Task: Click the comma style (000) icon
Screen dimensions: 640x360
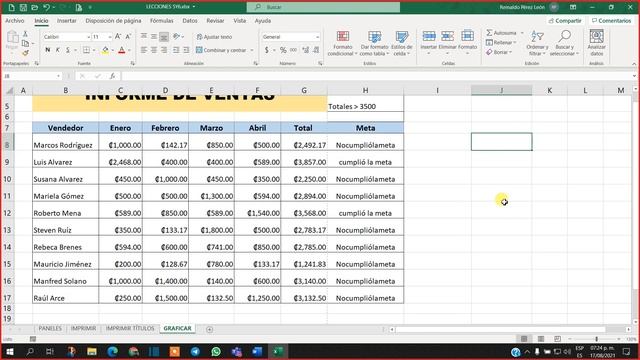Action: (293, 50)
